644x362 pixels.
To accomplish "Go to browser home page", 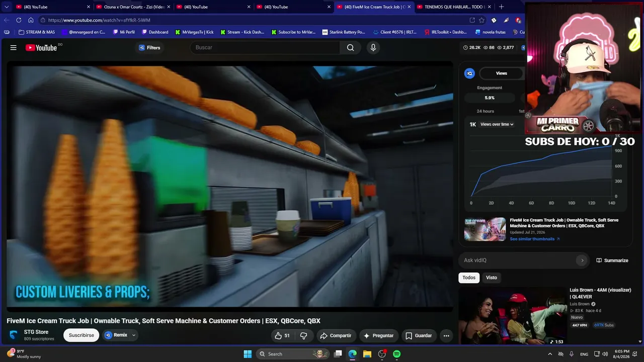I will [31, 20].
